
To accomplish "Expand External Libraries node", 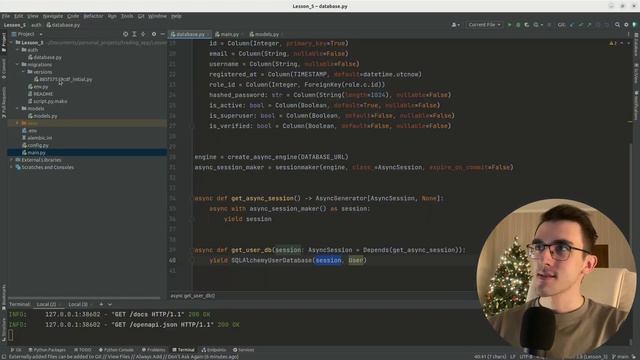I will tap(11, 160).
